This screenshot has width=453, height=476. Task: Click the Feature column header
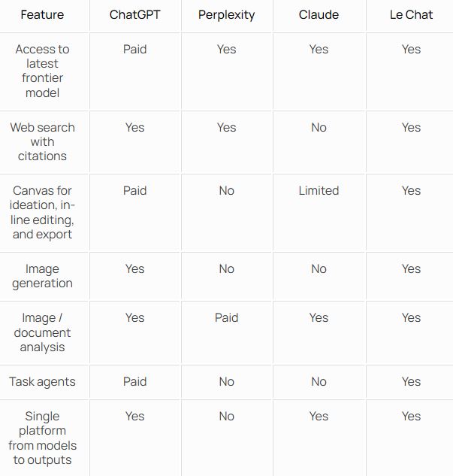42,14
